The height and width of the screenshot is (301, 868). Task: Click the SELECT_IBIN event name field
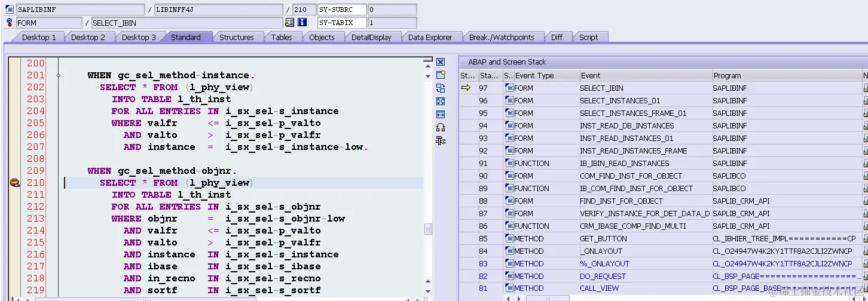(187, 23)
